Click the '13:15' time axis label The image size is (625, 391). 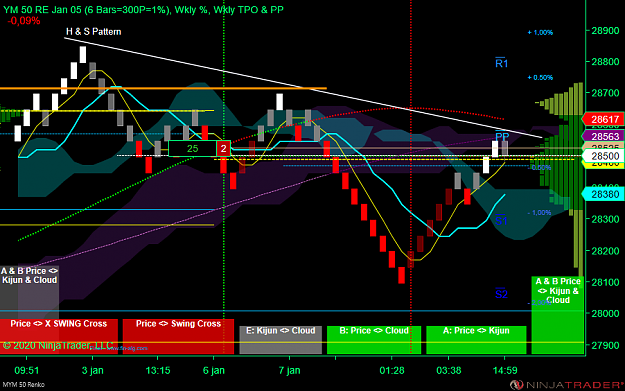pyautogui.click(x=158, y=371)
